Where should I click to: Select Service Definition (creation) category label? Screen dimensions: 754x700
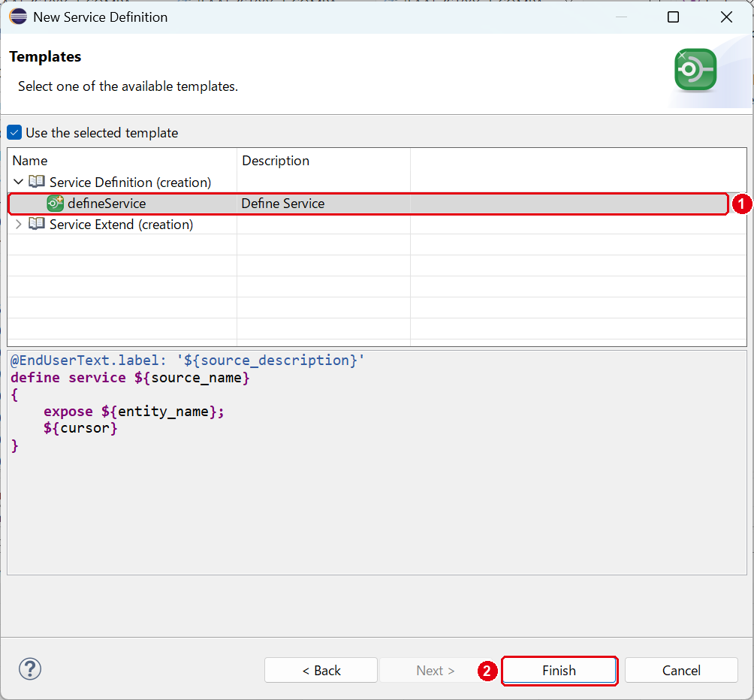[x=131, y=183]
